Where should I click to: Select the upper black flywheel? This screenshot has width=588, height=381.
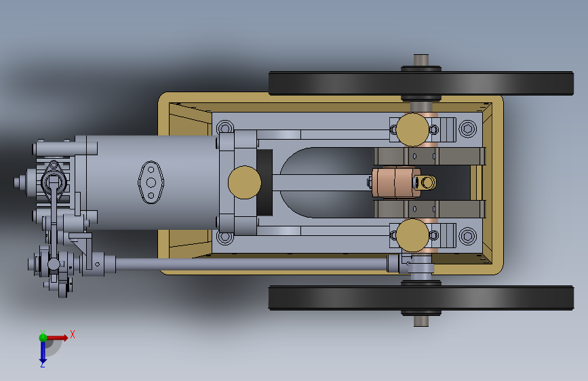(421, 83)
